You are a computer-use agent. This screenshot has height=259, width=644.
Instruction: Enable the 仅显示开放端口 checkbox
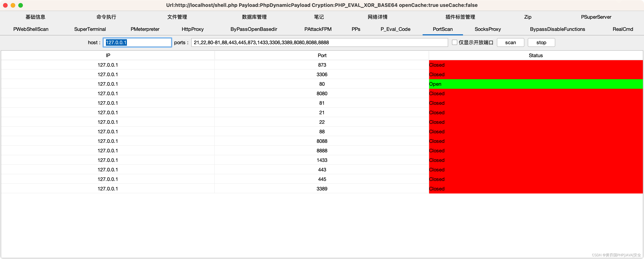454,42
